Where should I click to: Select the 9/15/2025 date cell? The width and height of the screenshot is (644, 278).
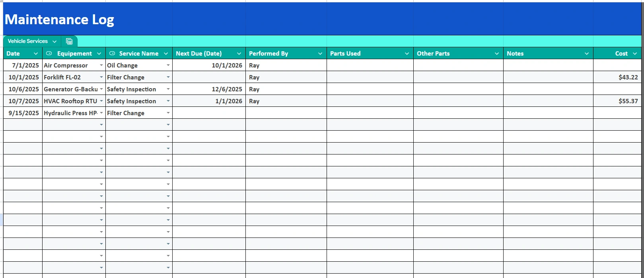pyautogui.click(x=23, y=113)
